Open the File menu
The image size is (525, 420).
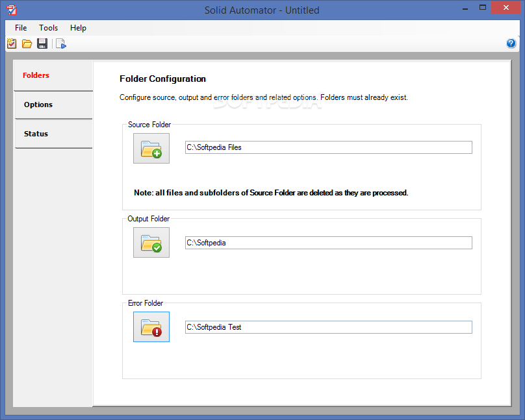[x=21, y=28]
